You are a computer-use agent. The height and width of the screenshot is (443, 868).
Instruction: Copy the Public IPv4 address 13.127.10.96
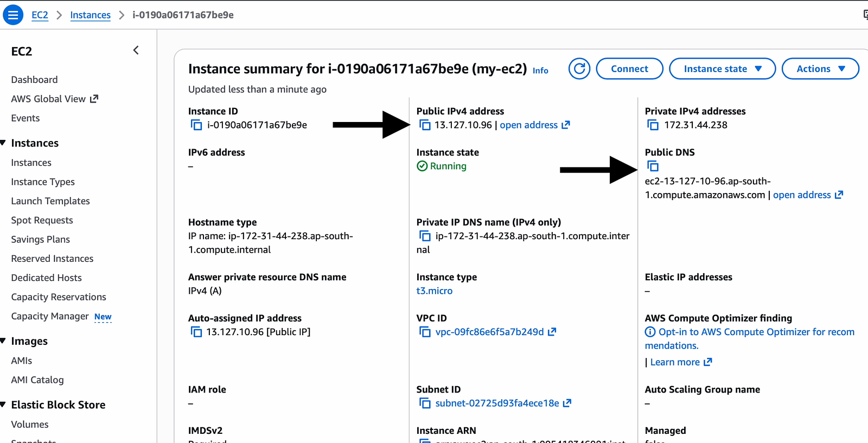coord(425,125)
